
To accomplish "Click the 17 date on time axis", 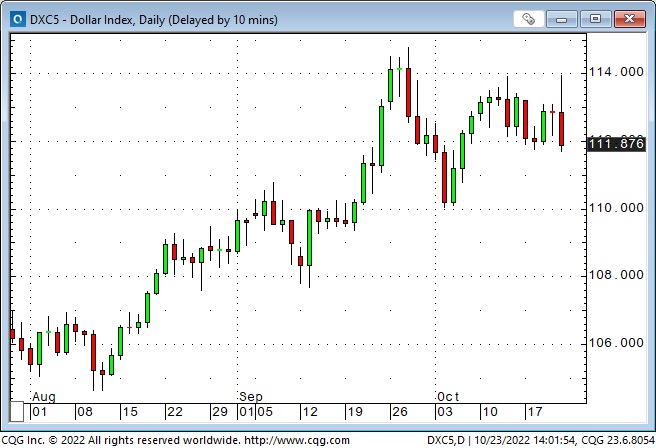I will (535, 412).
